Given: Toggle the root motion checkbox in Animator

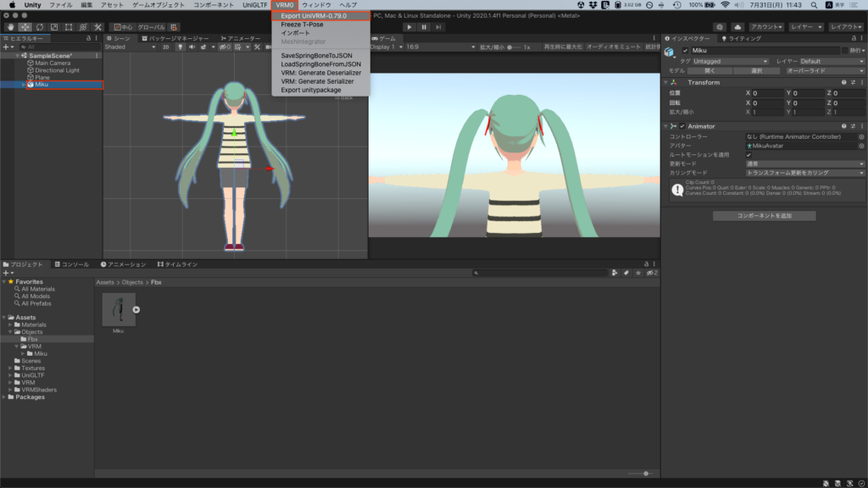Looking at the screenshot, I should [x=748, y=155].
